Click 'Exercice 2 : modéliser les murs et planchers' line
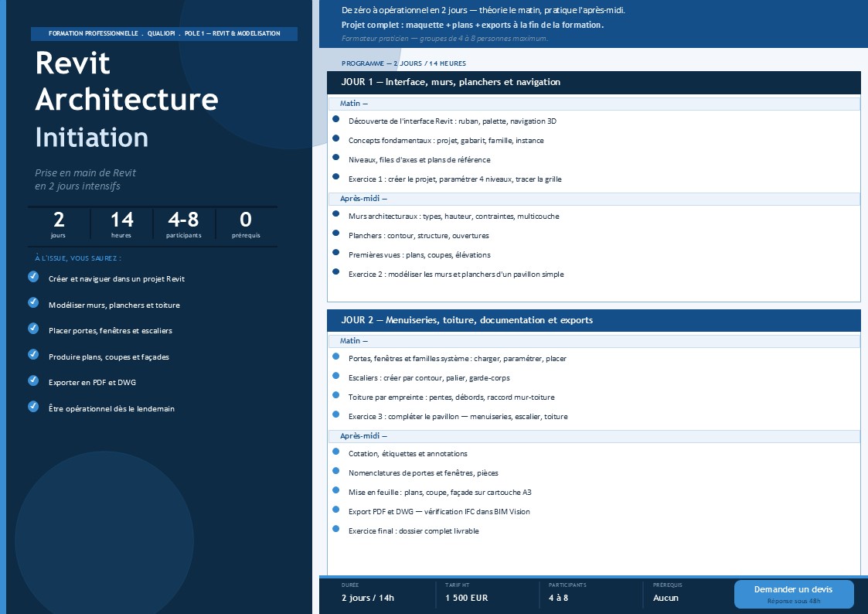Viewport: 868px width, 614px height. pos(456,275)
